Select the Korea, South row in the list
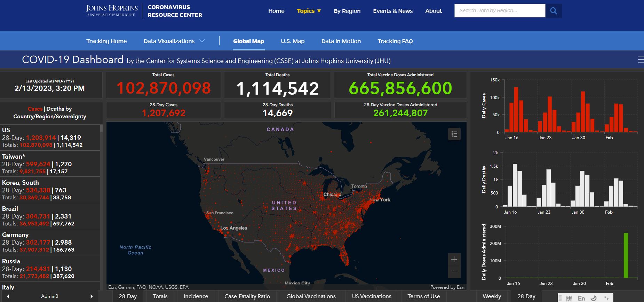 click(50, 190)
